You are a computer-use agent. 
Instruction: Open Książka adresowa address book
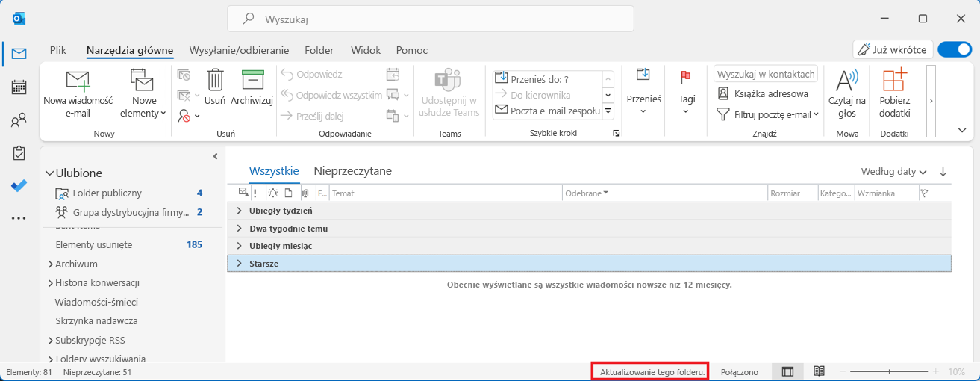763,94
